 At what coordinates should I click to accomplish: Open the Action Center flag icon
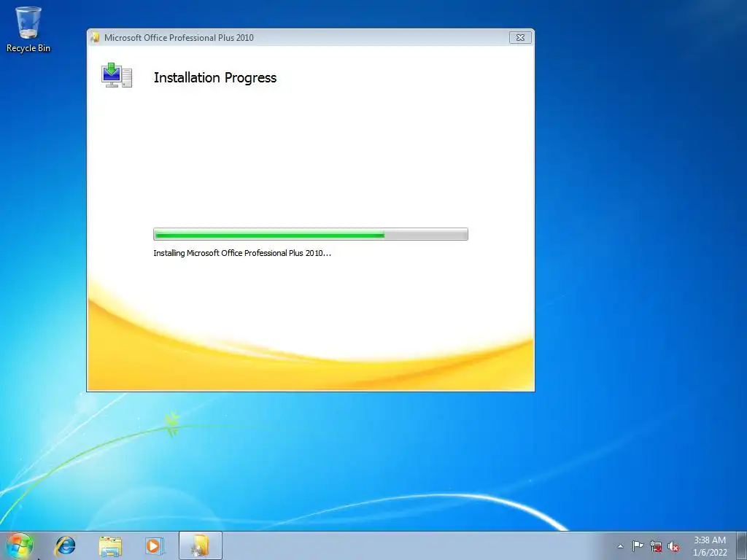(x=638, y=546)
